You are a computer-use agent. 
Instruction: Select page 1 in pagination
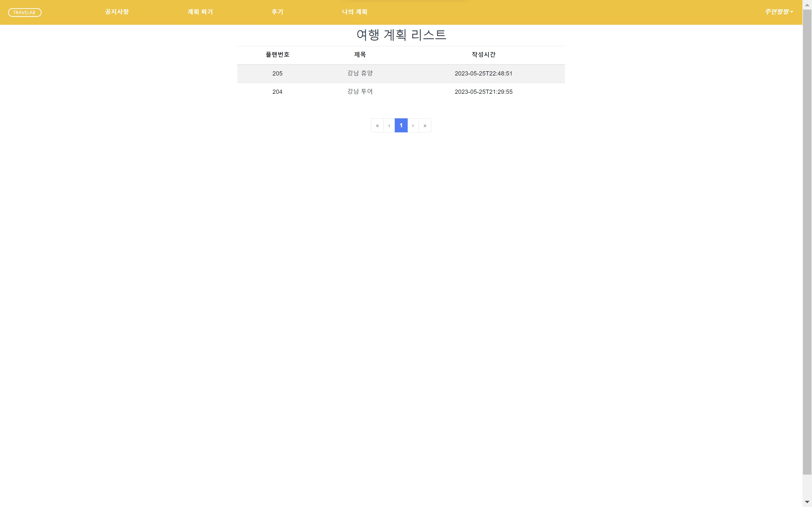401,125
